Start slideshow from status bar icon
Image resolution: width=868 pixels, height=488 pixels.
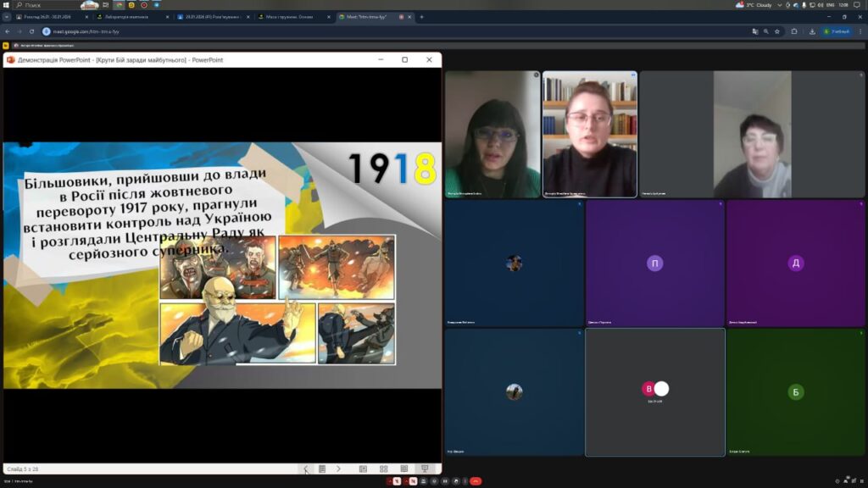pyautogui.click(x=425, y=469)
